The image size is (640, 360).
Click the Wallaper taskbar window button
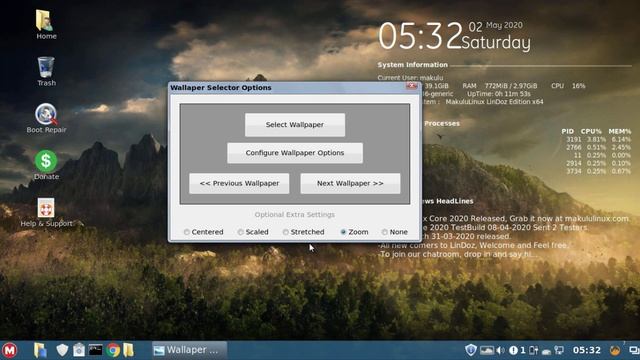click(189, 350)
